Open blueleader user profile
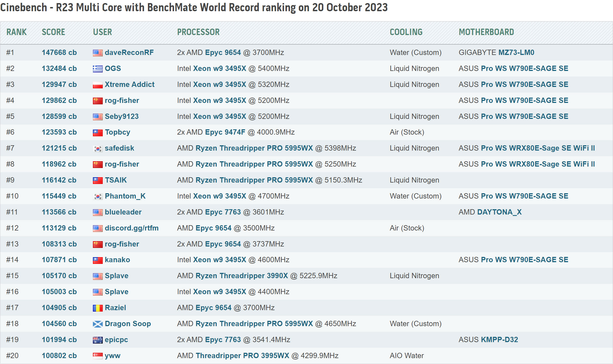The image size is (613, 364). [x=123, y=212]
